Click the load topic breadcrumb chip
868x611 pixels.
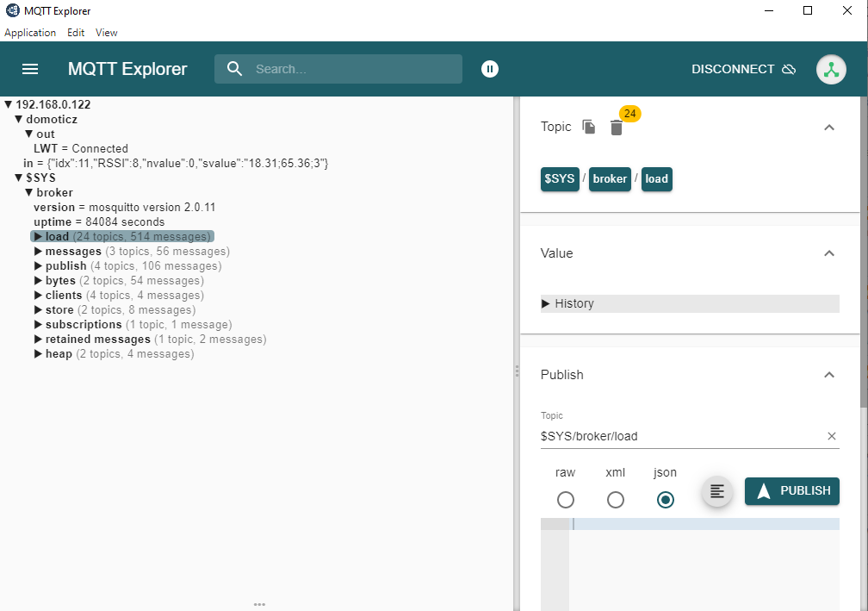pos(656,179)
